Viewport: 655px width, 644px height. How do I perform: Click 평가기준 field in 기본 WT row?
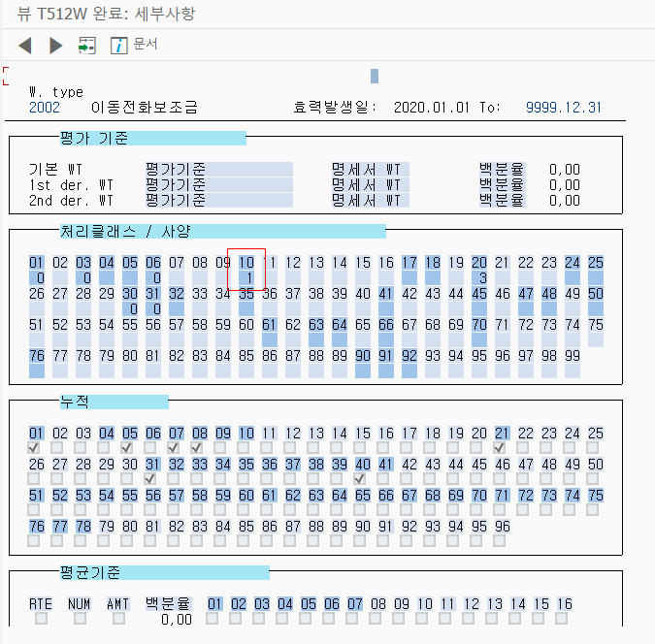pos(219,169)
